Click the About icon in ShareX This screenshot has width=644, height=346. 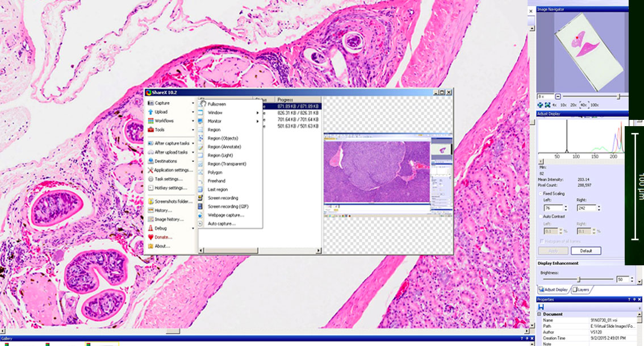(150, 246)
